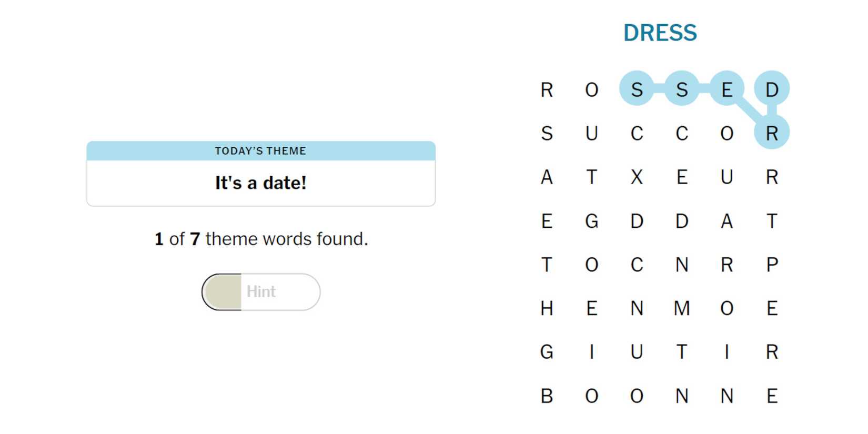Tap the highlighted letter D
This screenshot has width=868, height=434.
click(x=772, y=89)
